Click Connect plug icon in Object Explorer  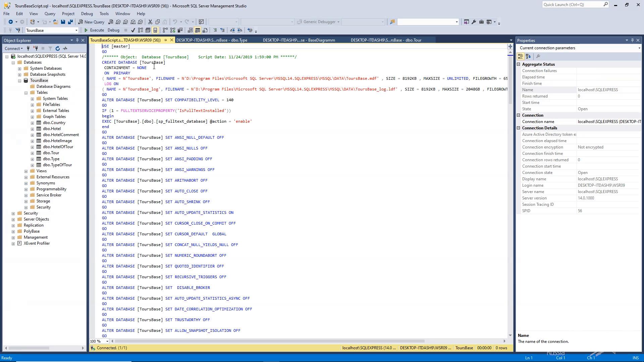pos(28,48)
